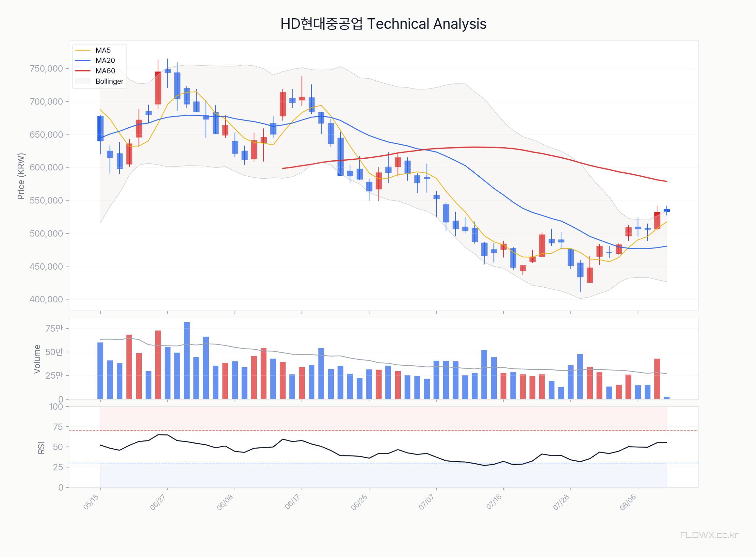This screenshot has width=756, height=557.
Task: Click the "06/26" date label
Action: 360,502
